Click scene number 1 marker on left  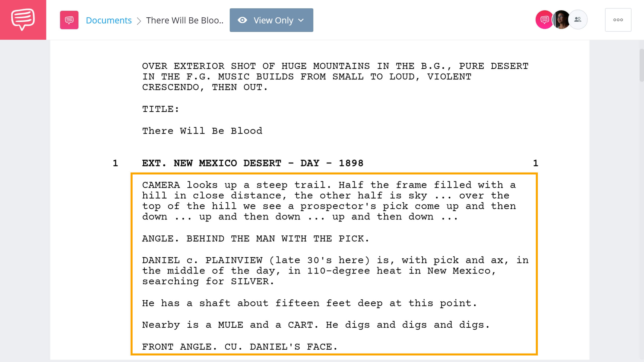pos(114,163)
